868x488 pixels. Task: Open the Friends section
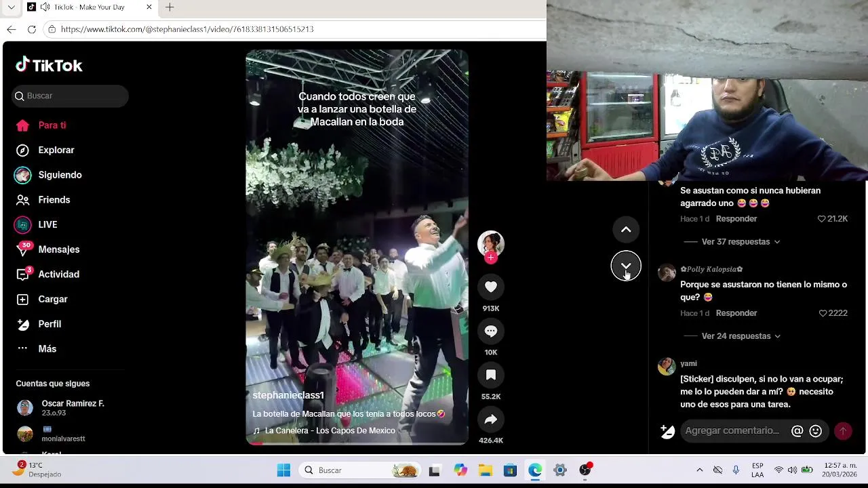pos(43,200)
